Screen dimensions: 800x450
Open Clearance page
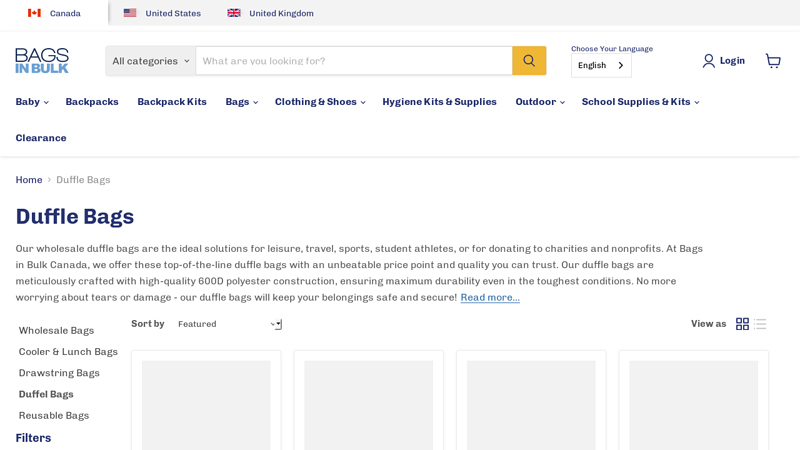[41, 138]
